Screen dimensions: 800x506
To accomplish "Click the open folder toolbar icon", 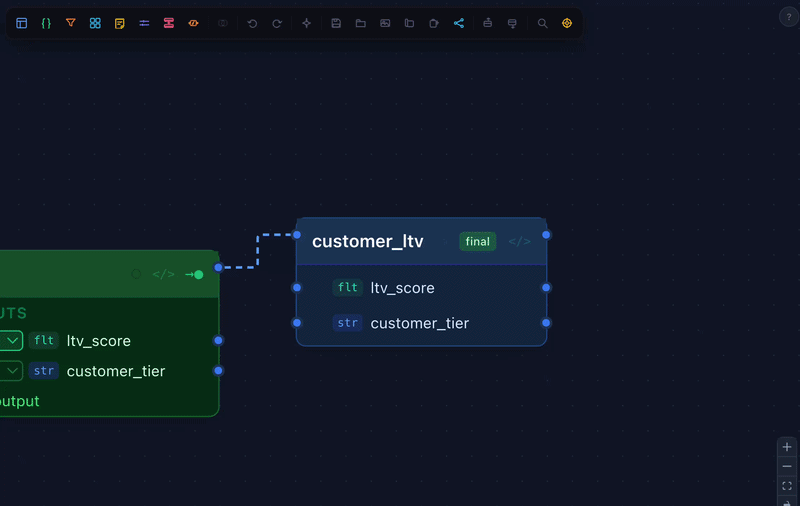I will point(360,23).
